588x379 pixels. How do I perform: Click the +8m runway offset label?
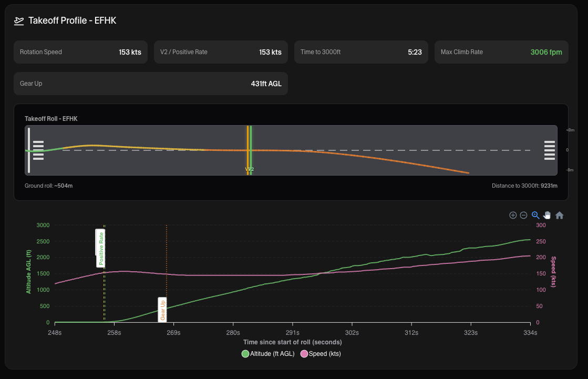pyautogui.click(x=570, y=130)
